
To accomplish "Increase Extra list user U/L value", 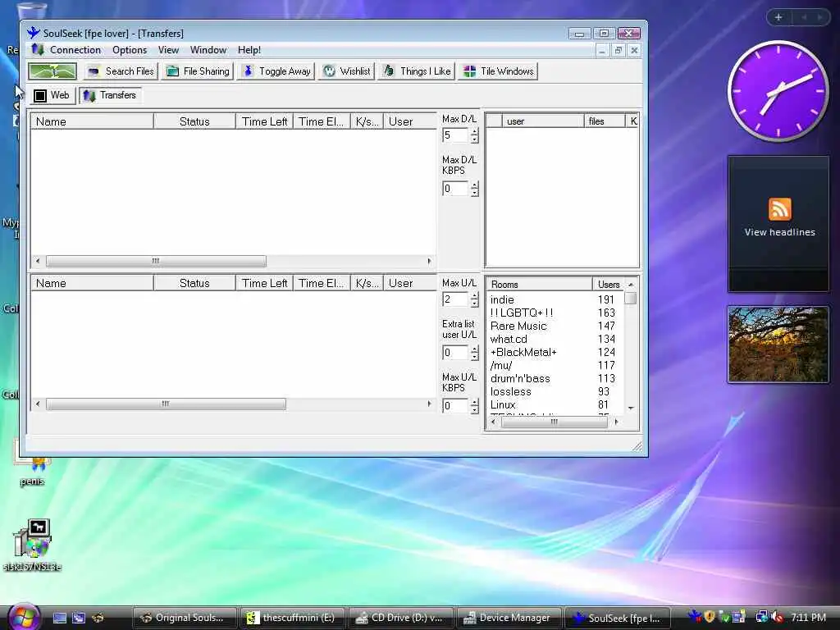I will pos(475,349).
